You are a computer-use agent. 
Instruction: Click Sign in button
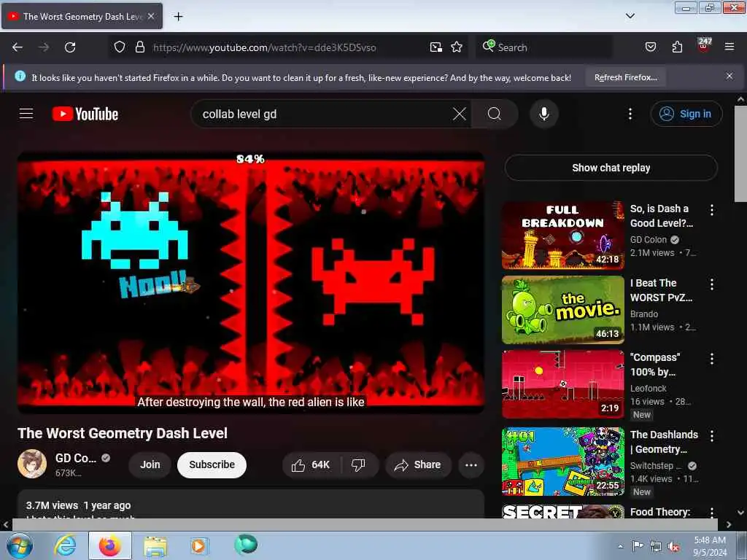click(686, 114)
